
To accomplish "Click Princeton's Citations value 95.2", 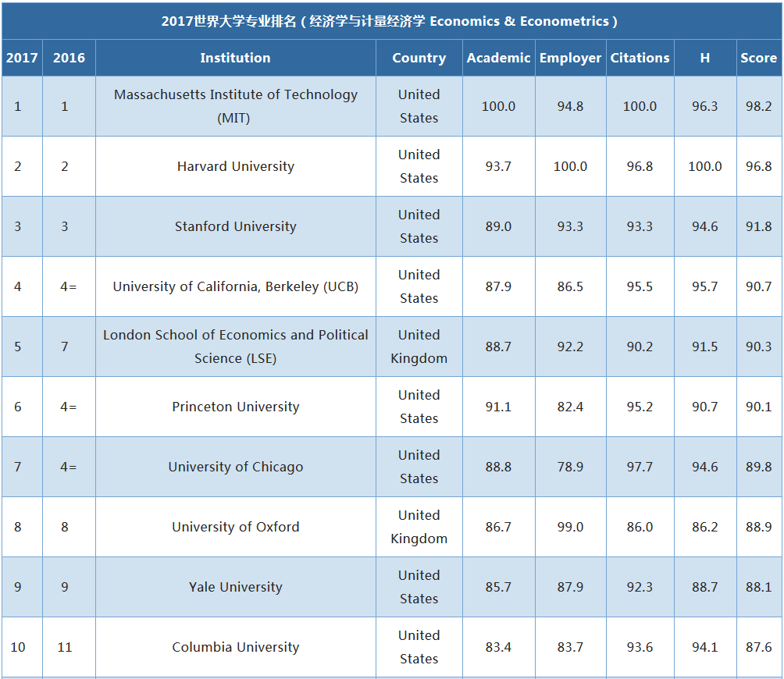I will point(640,407).
